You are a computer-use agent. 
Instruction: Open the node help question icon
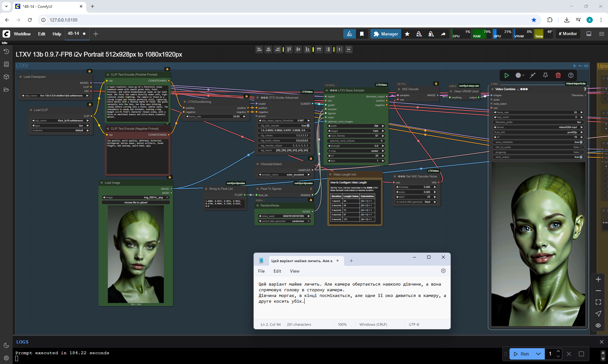571,75
